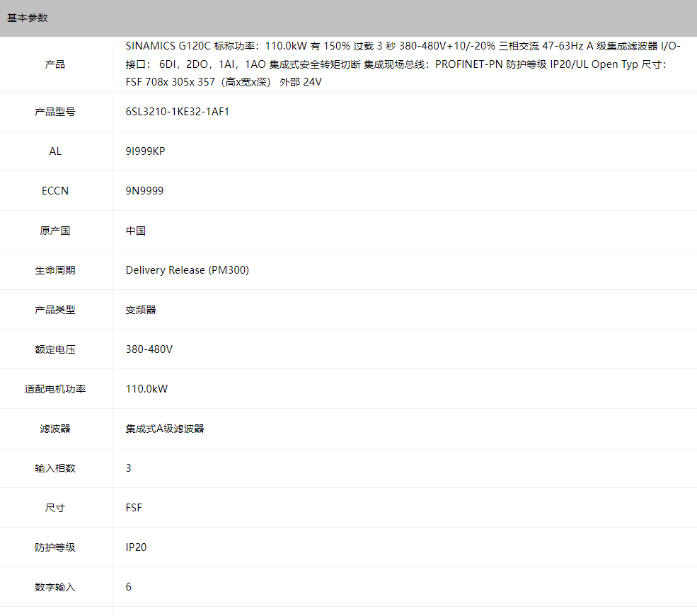Click the value 9I999KP

[x=145, y=151]
